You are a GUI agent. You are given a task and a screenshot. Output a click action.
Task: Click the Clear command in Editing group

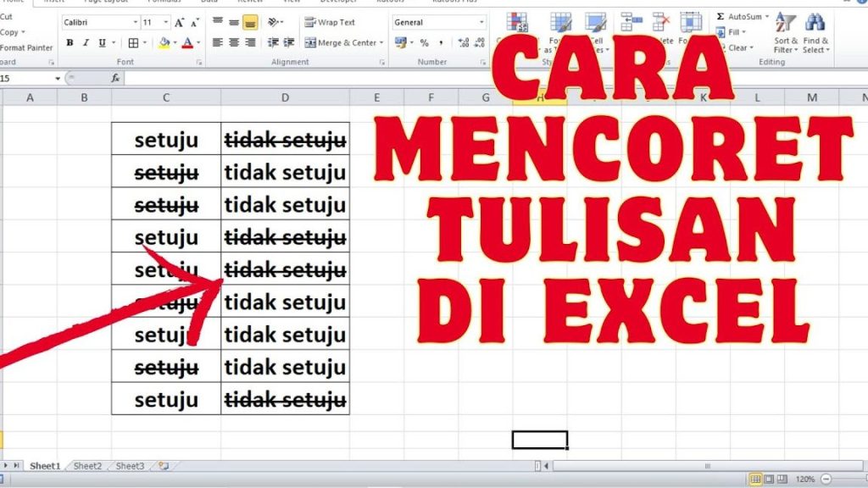coord(737,47)
